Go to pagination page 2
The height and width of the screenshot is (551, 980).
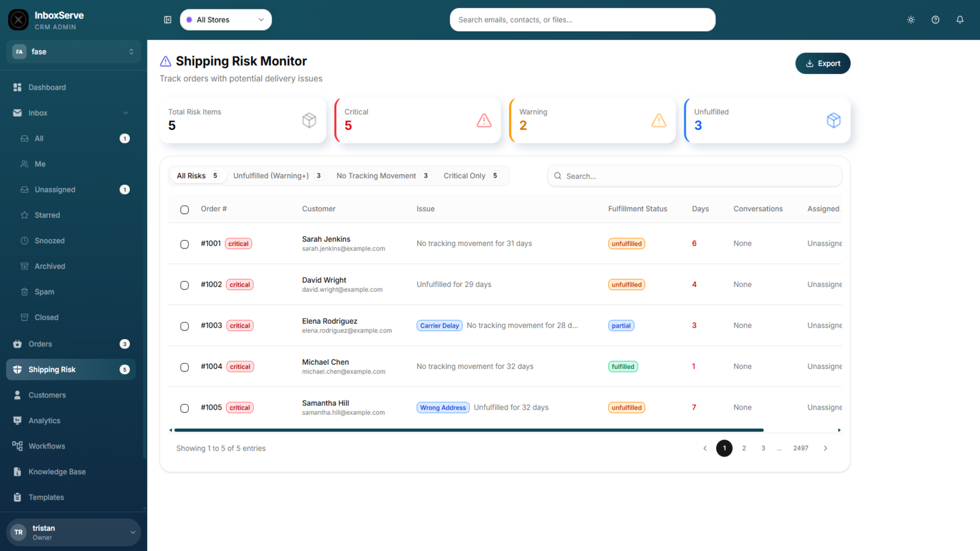point(744,449)
